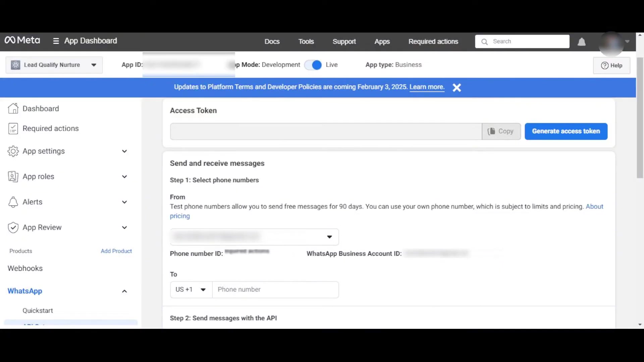Open Apps in the top navigation

382,42
